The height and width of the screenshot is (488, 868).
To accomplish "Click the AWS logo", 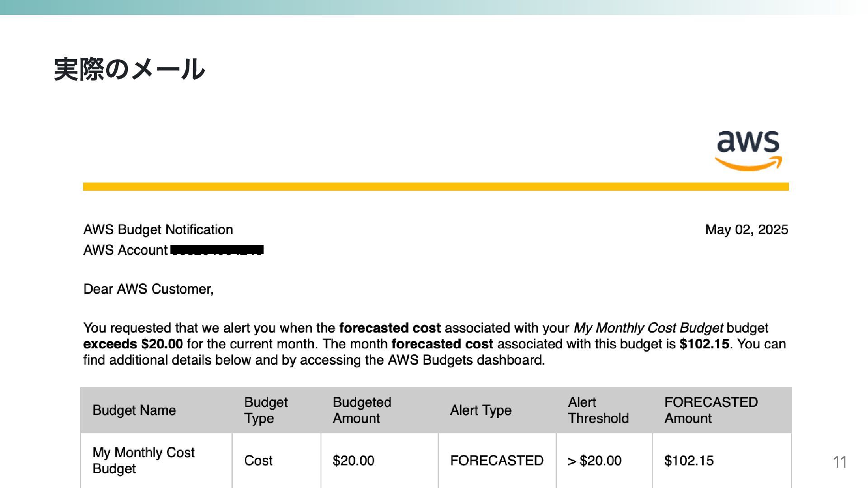I will (x=748, y=150).
